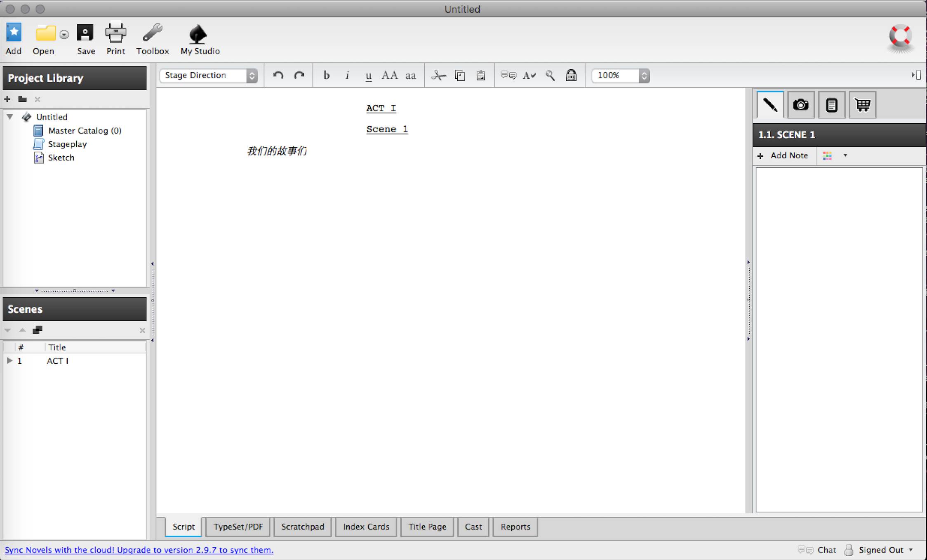
Task: Toggle italic formatting
Action: [x=347, y=75]
